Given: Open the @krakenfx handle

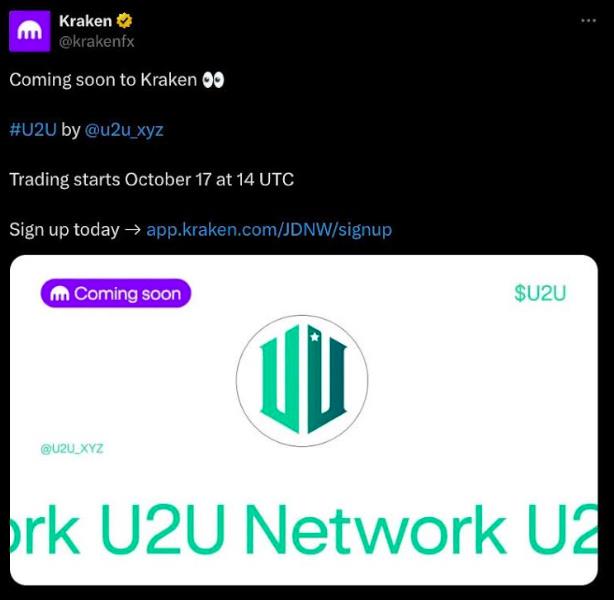Looking at the screenshot, I should (x=97, y=41).
